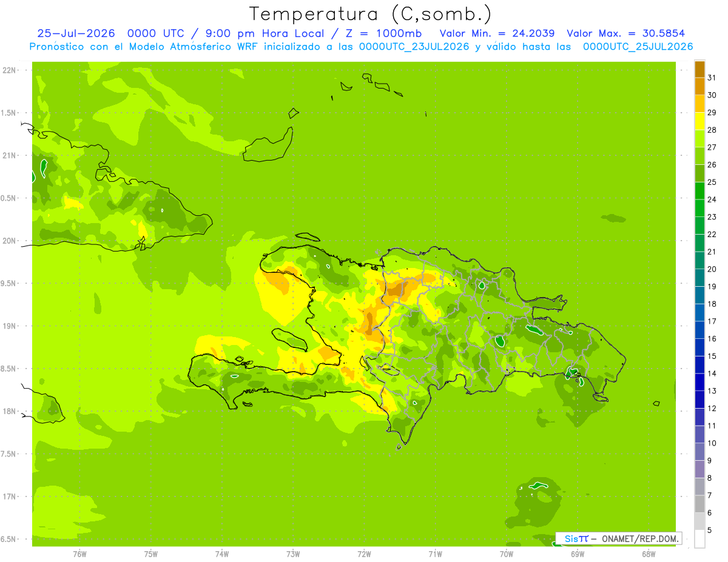Select the swatch between 27 and 28

699,138
